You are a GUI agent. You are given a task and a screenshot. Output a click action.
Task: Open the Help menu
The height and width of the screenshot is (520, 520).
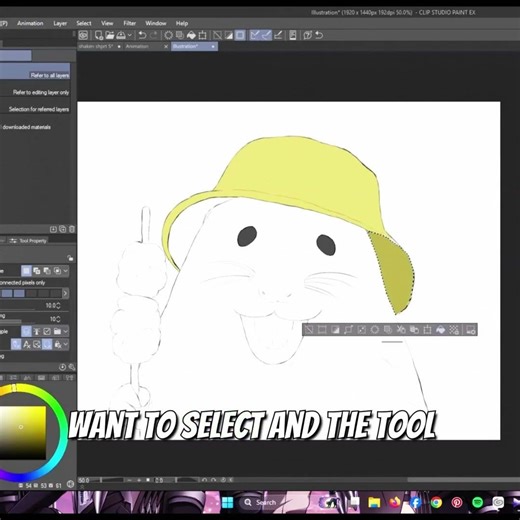182,23
